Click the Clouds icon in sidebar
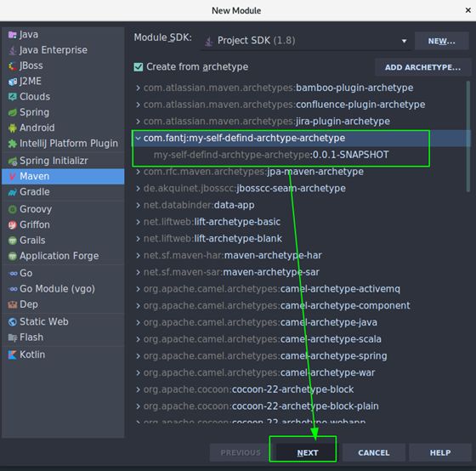The width and height of the screenshot is (476, 471). 13,97
